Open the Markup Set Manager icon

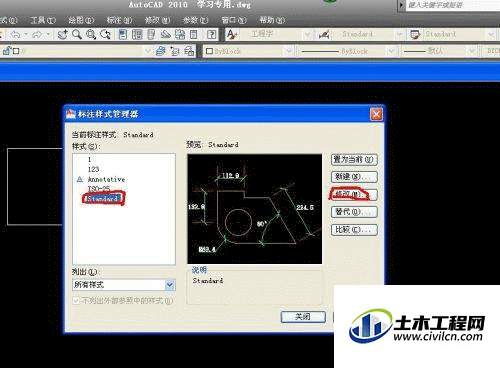click(x=180, y=34)
